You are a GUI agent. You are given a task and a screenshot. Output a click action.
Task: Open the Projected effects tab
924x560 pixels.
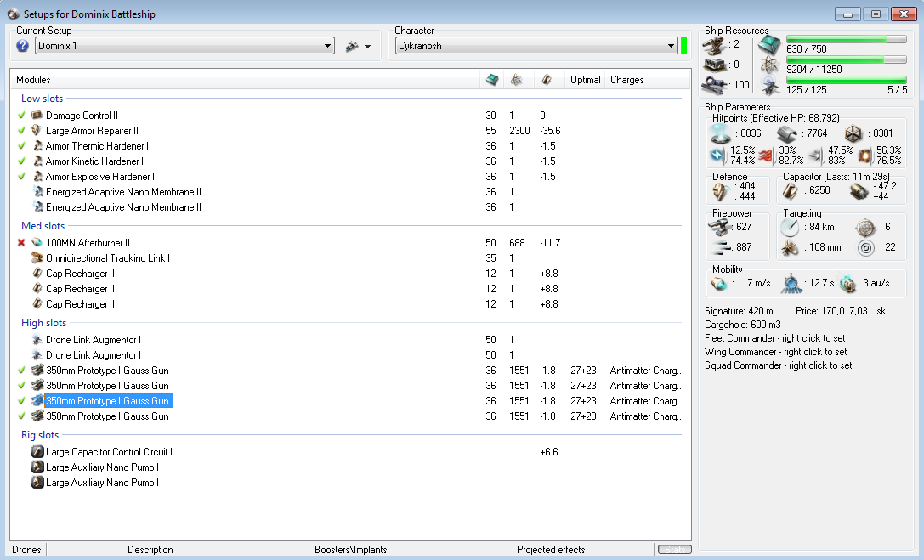pos(551,550)
